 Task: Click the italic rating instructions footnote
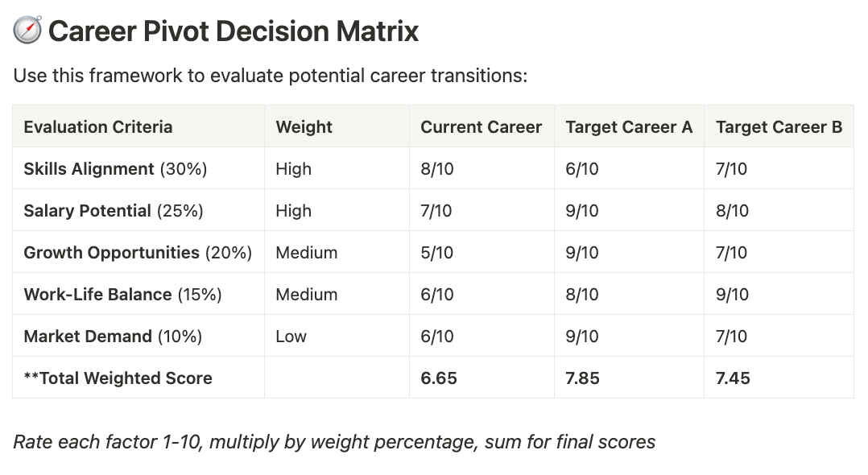(334, 442)
